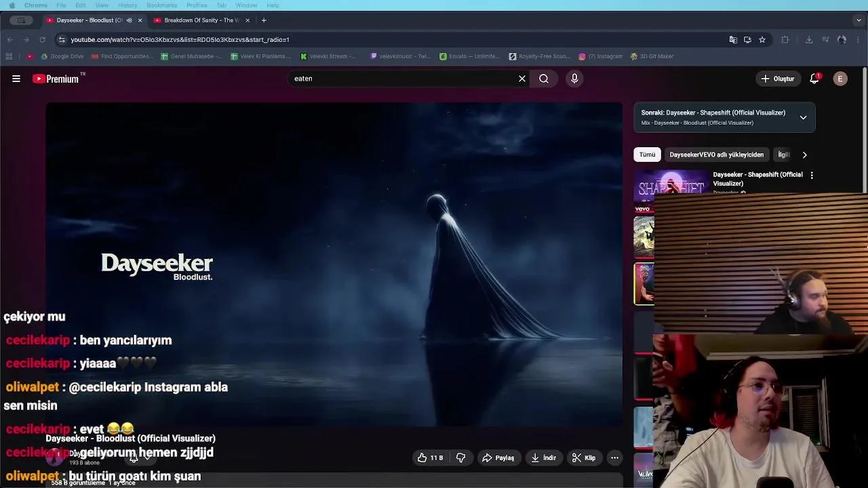
Task: Like the video with thumbs-up
Action: point(430,457)
